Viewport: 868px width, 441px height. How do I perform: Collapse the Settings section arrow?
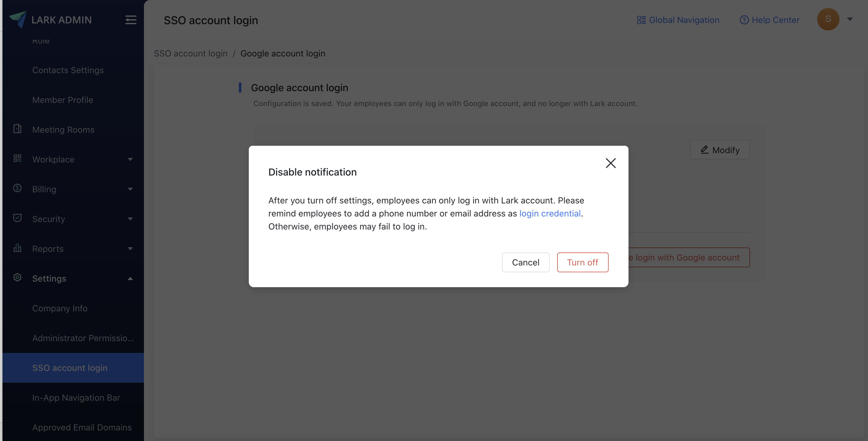pyautogui.click(x=130, y=278)
